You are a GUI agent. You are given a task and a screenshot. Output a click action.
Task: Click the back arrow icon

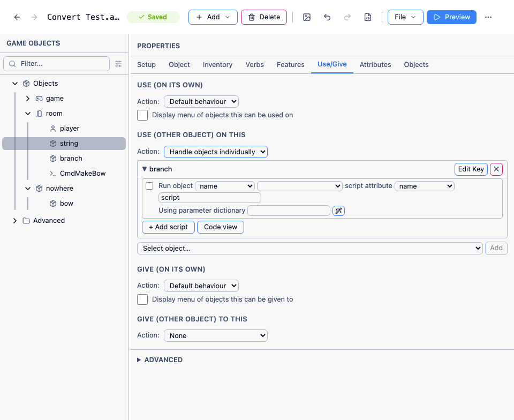17,17
